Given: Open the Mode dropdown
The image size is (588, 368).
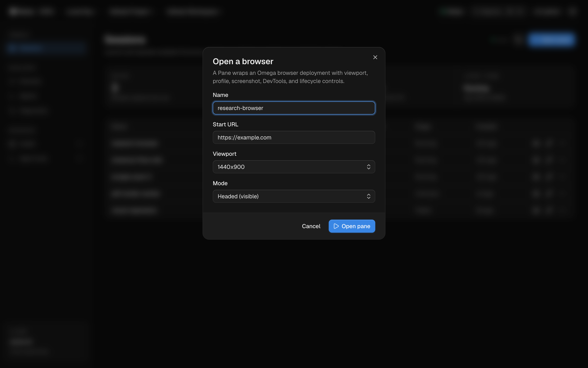Looking at the screenshot, I should tap(294, 196).
